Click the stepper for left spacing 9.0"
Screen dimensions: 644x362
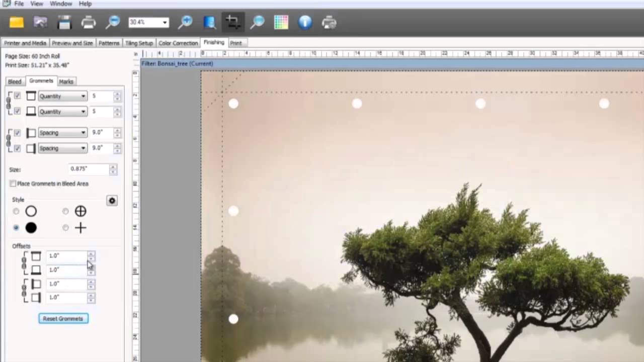[x=117, y=133]
